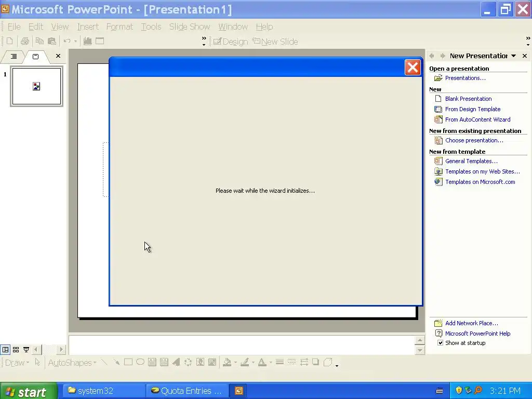Click the Line Color brush icon

click(x=245, y=362)
